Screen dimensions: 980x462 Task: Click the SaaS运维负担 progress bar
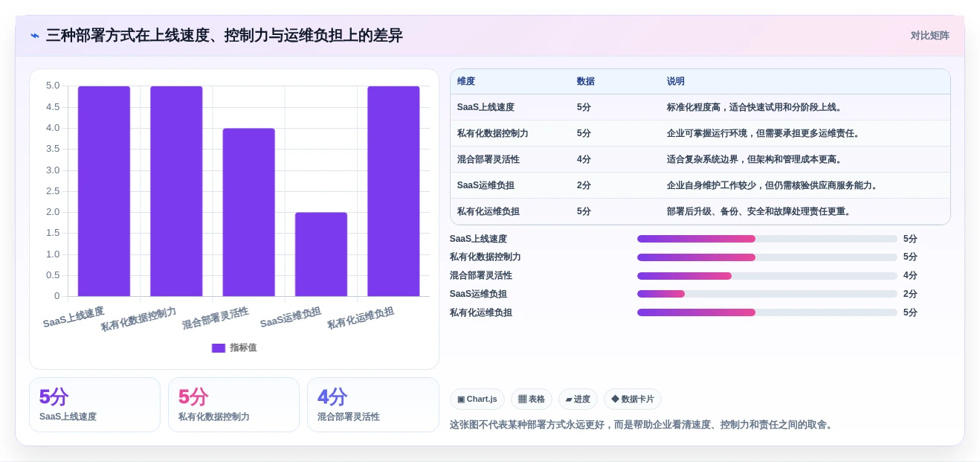[x=767, y=294]
